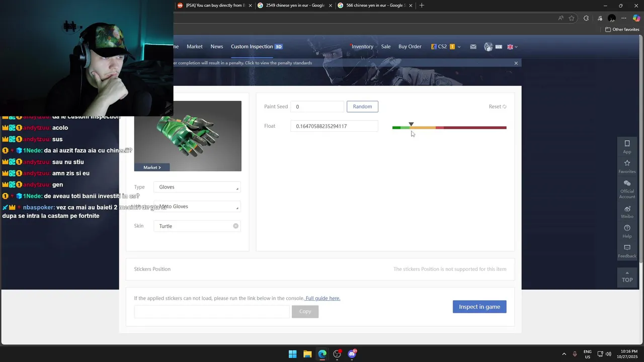
Task: Reset the inspection settings
Action: (x=498, y=107)
